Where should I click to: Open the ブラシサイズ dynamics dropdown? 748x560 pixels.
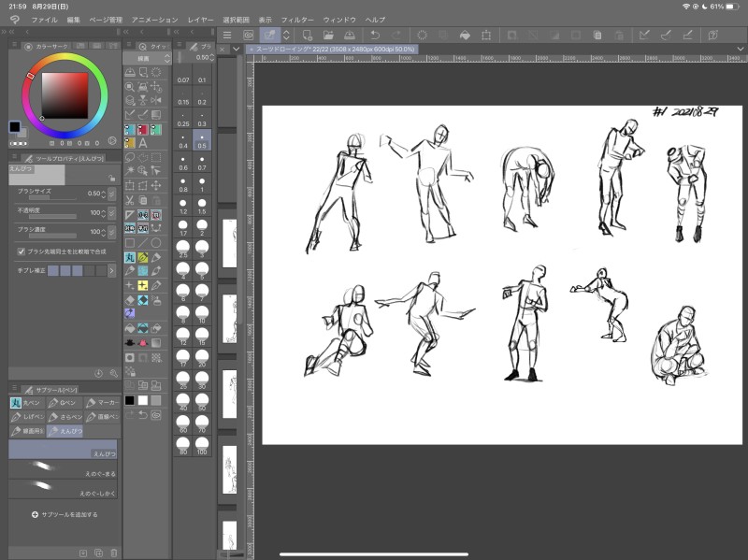click(111, 194)
